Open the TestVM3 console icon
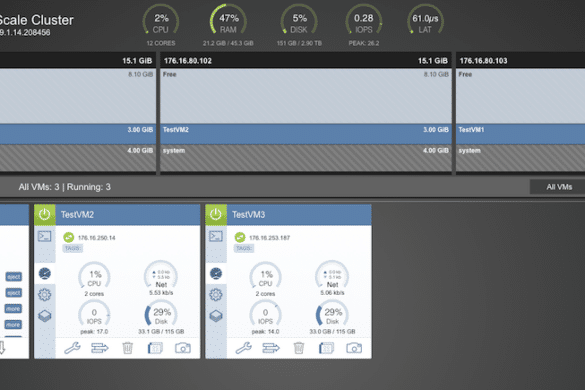The image size is (585, 390). [x=216, y=236]
